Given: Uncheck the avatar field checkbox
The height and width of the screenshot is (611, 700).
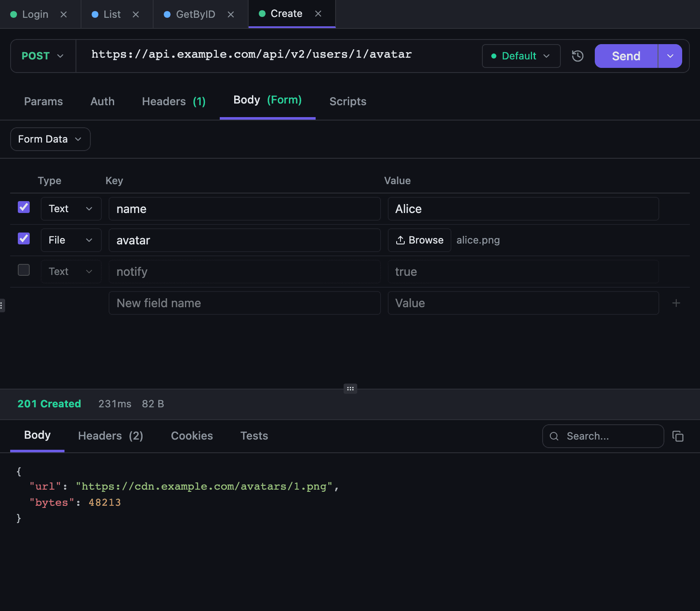Looking at the screenshot, I should coord(24,238).
